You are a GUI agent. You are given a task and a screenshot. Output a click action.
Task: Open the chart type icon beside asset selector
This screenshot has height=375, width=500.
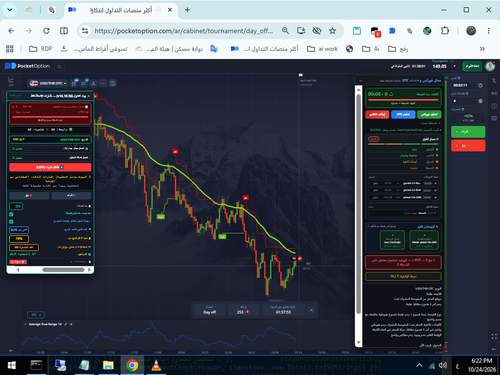(74, 83)
